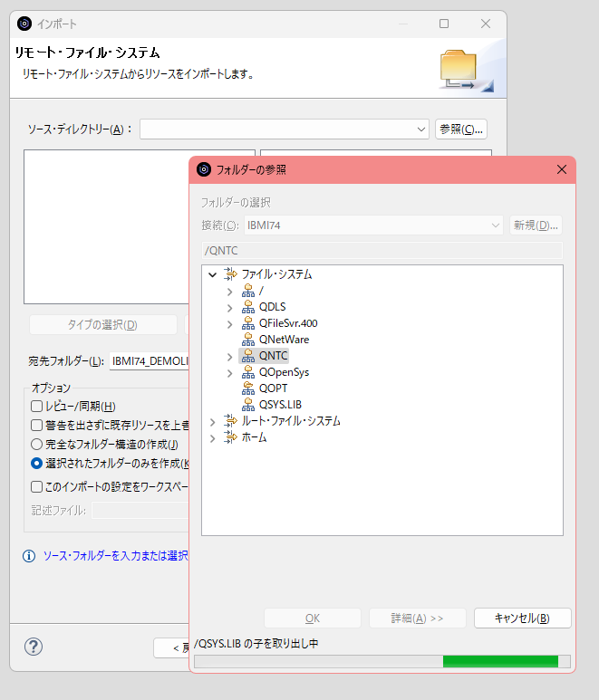This screenshot has height=700, width=599.
Task: Collapse the ファイル・システム tree node
Action: point(213,274)
